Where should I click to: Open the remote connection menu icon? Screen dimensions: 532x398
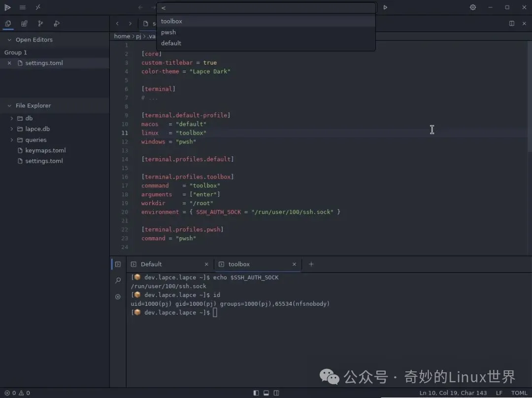click(x=38, y=7)
